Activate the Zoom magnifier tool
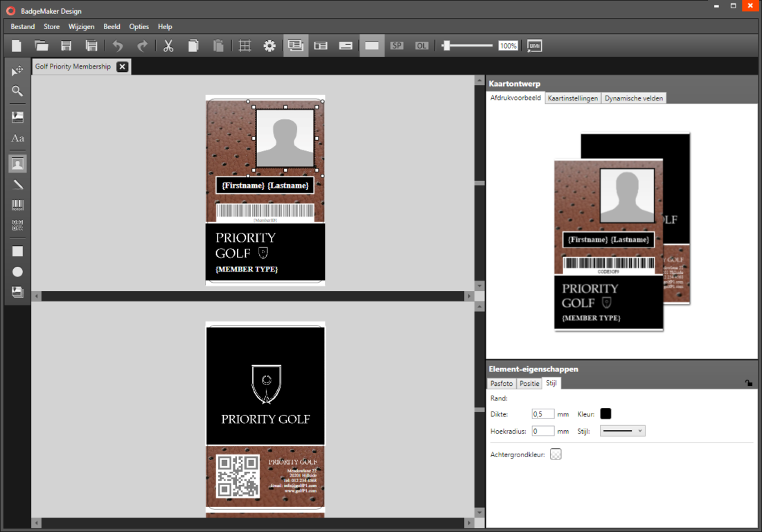Viewport: 762px width, 532px height. tap(17, 91)
